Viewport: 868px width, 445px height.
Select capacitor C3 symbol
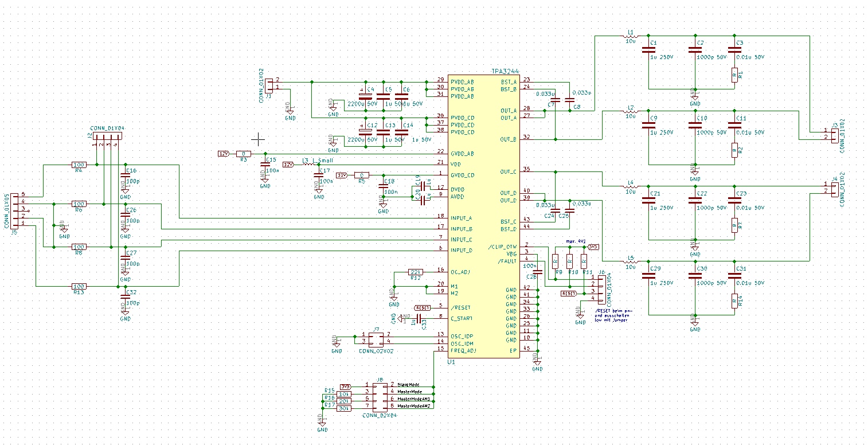(734, 50)
